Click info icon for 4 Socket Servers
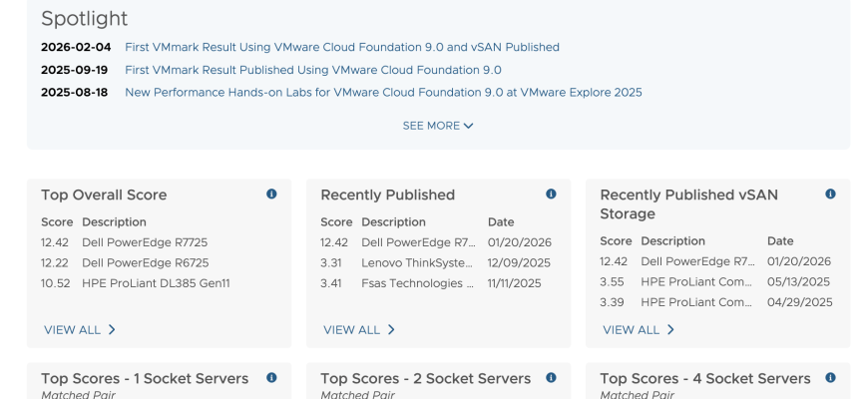 [830, 378]
